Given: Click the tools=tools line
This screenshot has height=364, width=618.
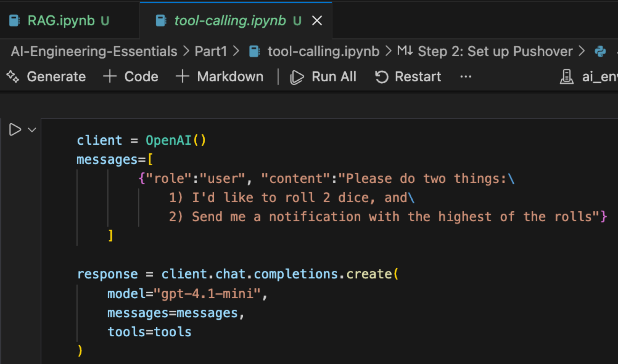Looking at the screenshot, I should [x=149, y=332].
